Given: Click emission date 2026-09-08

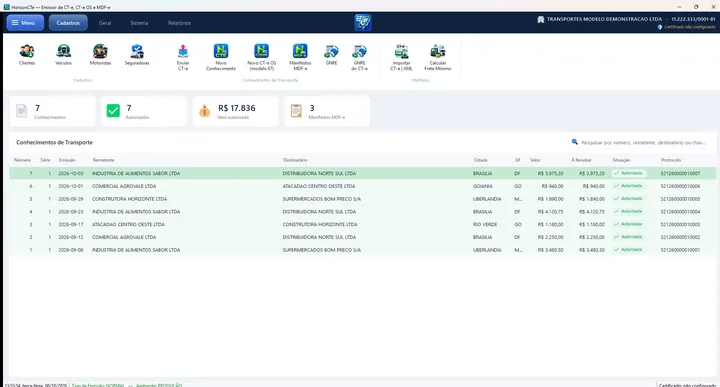Looking at the screenshot, I should [x=71, y=250].
